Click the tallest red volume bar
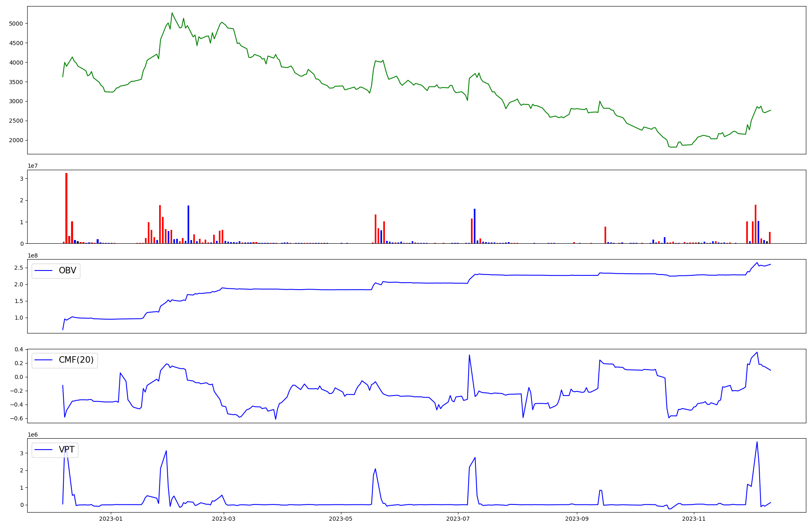812x528 pixels. pyautogui.click(x=67, y=208)
